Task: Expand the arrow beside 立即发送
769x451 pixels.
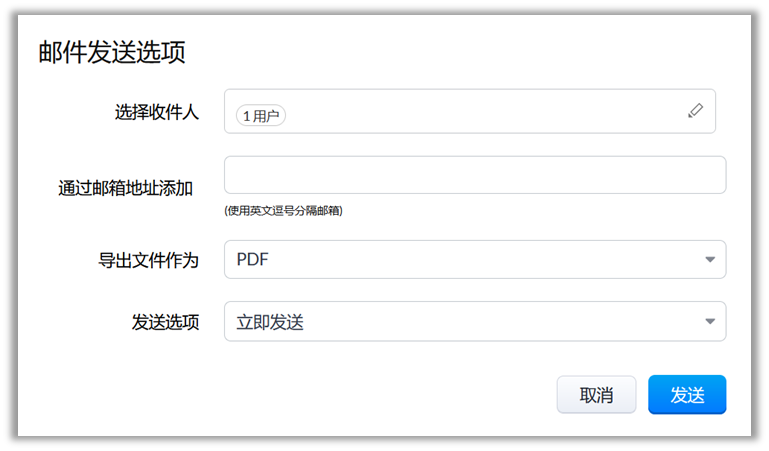Action: click(710, 322)
